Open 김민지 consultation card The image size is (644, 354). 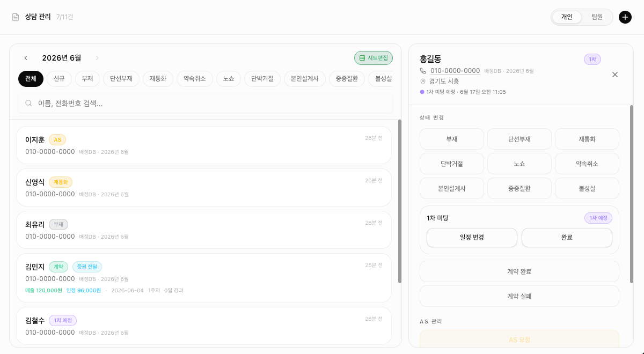click(204, 278)
